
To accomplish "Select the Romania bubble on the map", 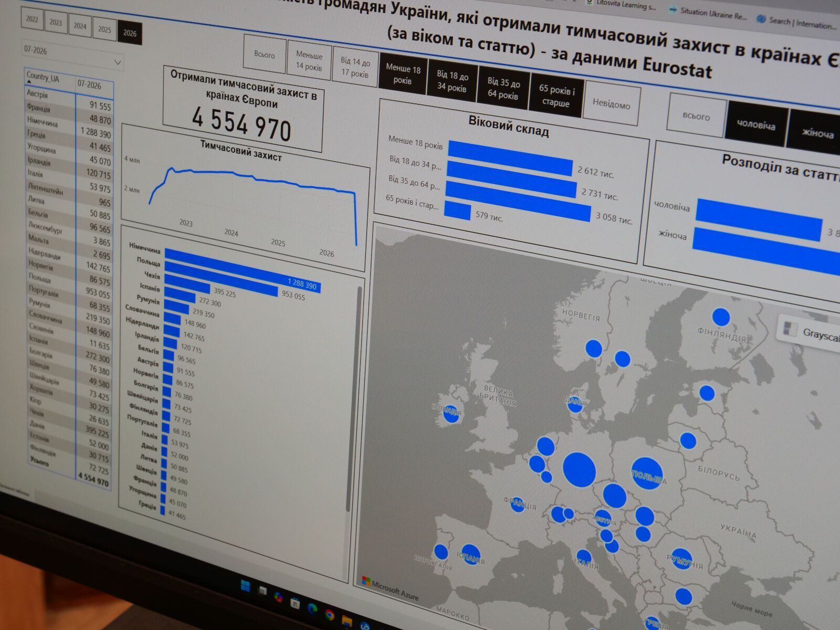I will [681, 560].
